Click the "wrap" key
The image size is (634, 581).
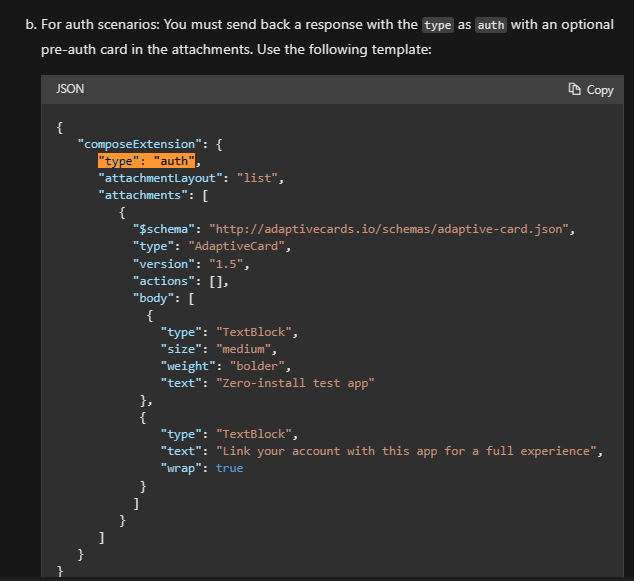(181, 468)
